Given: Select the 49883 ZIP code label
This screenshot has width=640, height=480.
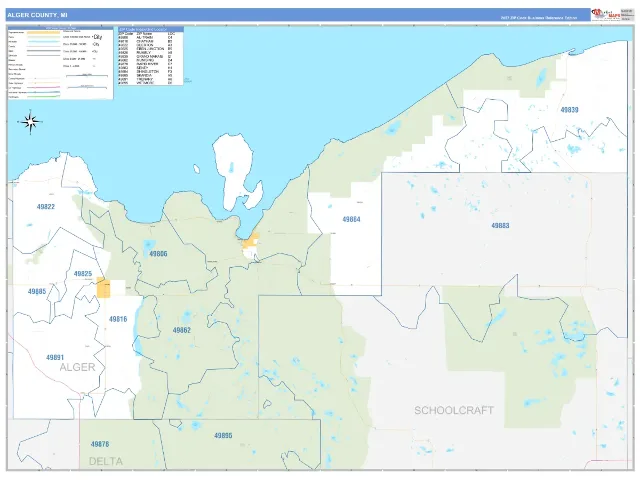Looking at the screenshot, I should (500, 226).
